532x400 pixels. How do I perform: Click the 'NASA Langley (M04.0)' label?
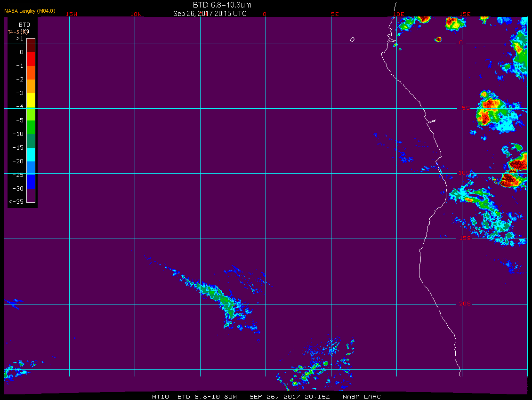coord(30,11)
